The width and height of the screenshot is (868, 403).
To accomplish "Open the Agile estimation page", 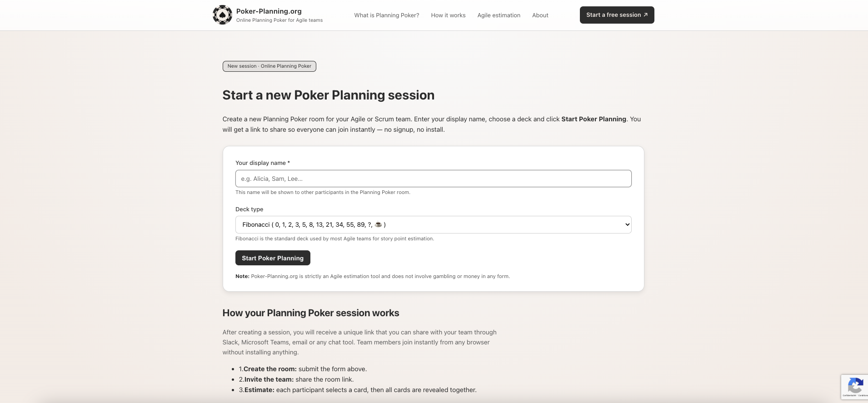I will [499, 15].
